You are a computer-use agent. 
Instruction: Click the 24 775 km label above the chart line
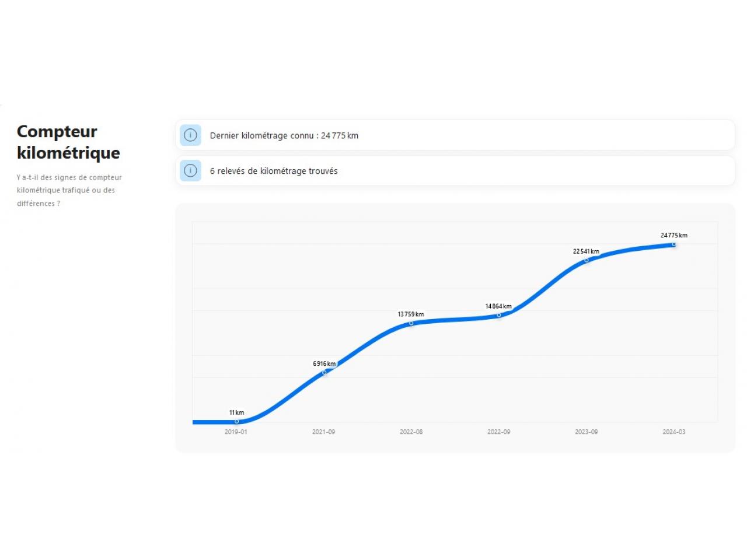click(x=673, y=236)
